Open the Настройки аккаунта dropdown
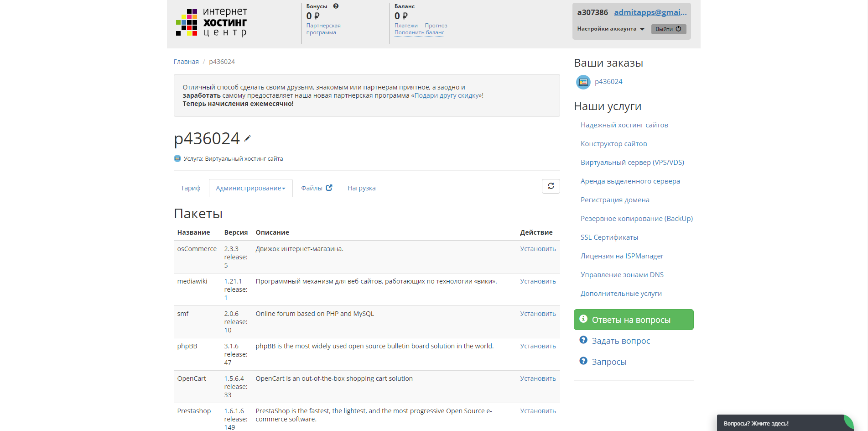Viewport: 868px width, 431px height. (x=611, y=29)
